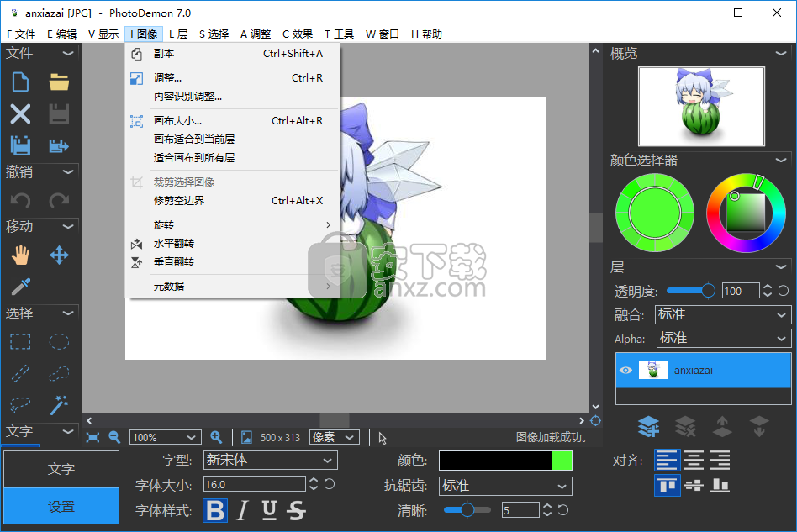The height and width of the screenshot is (532, 797).
Task: Choose the Lasso selection tool
Action: [20, 405]
